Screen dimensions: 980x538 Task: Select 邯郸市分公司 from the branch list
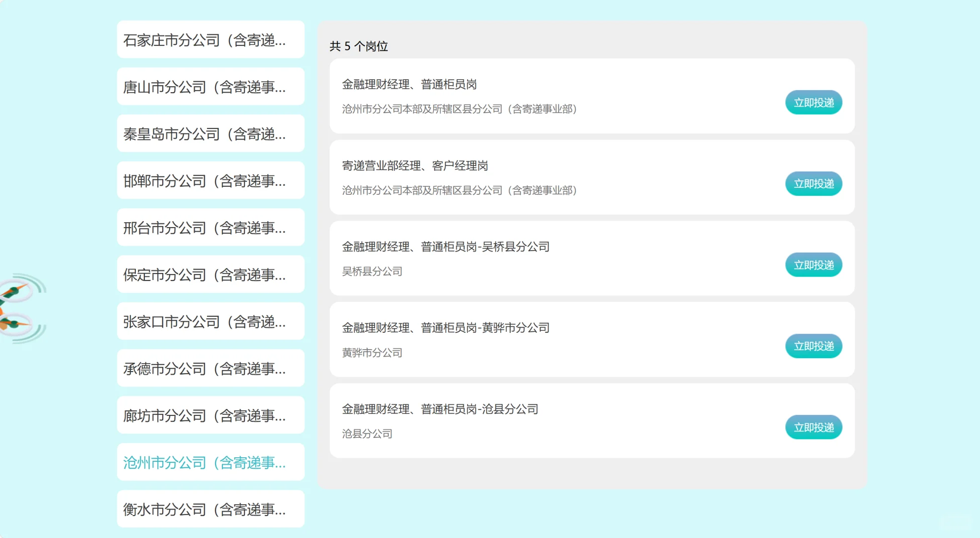[x=210, y=180]
